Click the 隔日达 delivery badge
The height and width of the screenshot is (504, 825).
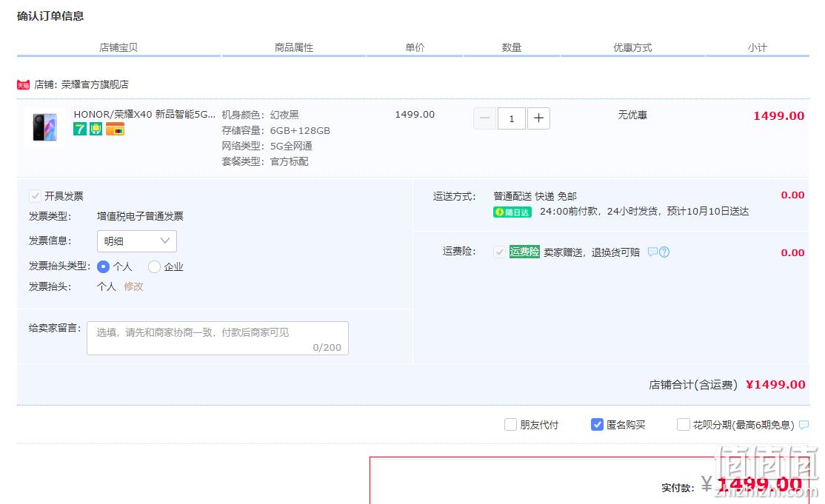click(x=512, y=212)
